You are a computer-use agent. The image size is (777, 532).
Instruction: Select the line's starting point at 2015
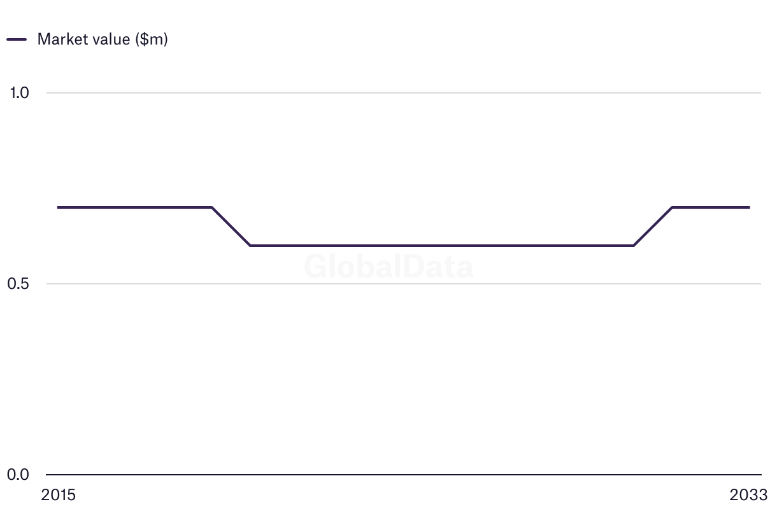point(58,207)
